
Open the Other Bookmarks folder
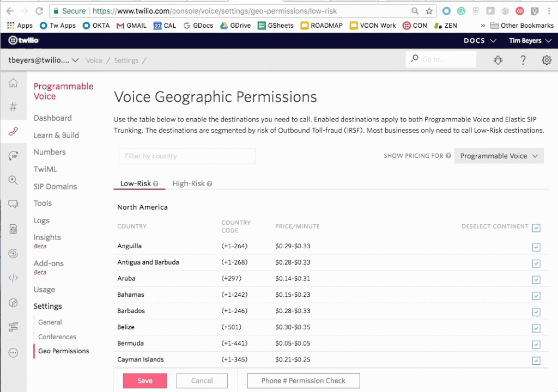click(521, 26)
